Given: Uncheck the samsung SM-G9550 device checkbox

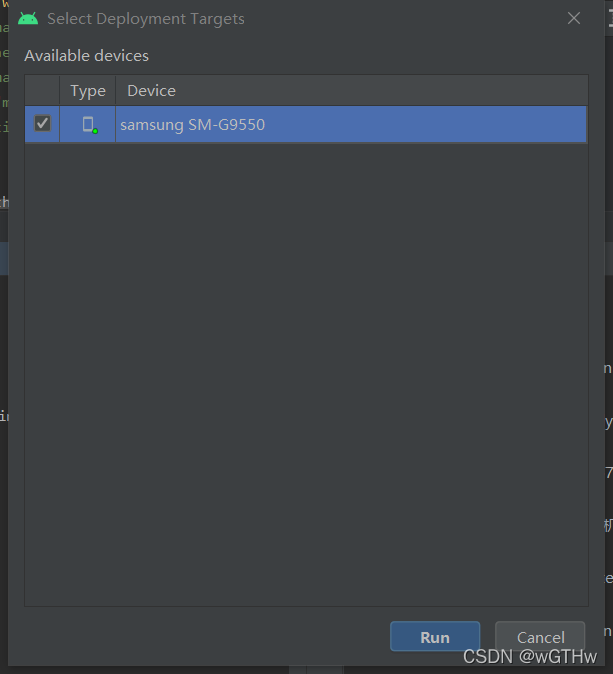Looking at the screenshot, I should tap(42, 124).
